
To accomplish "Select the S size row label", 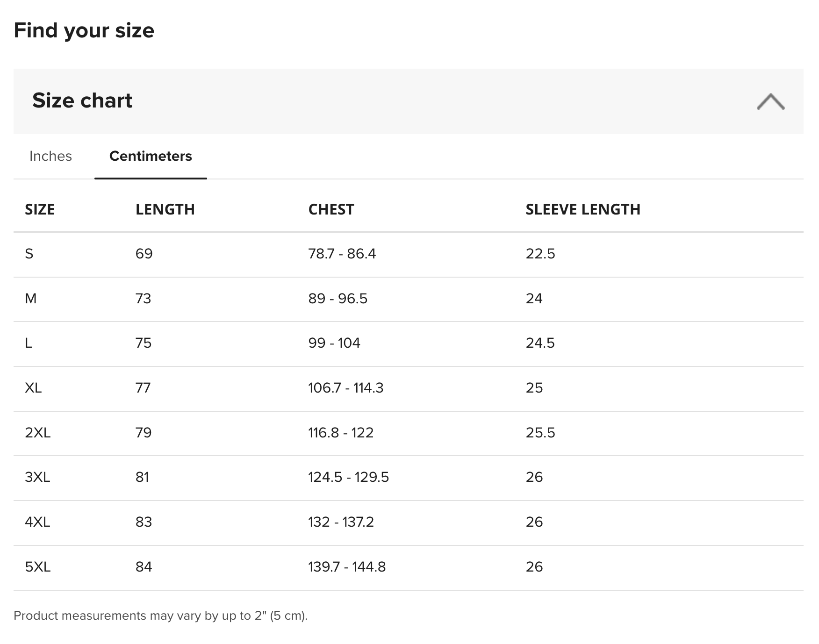I will 29,254.
